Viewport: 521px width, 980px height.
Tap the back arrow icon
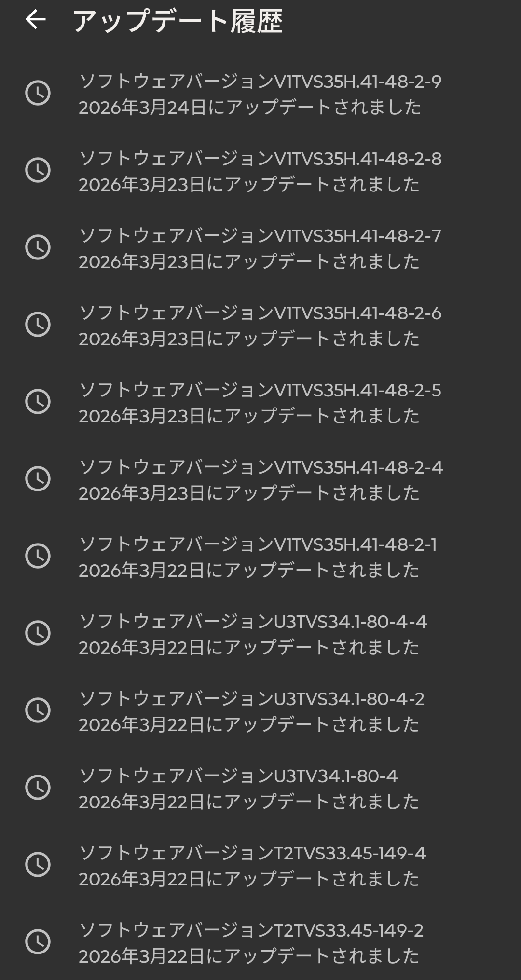point(35,20)
